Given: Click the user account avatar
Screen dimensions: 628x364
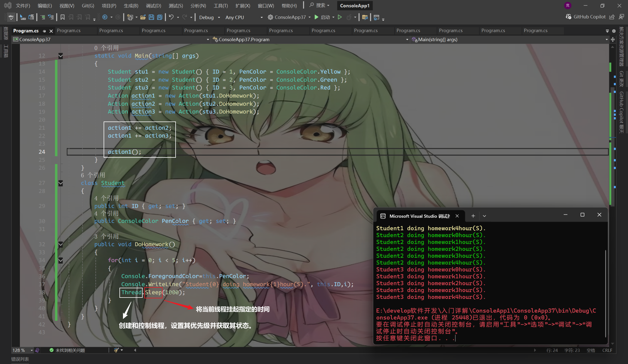Looking at the screenshot, I should (568, 5).
